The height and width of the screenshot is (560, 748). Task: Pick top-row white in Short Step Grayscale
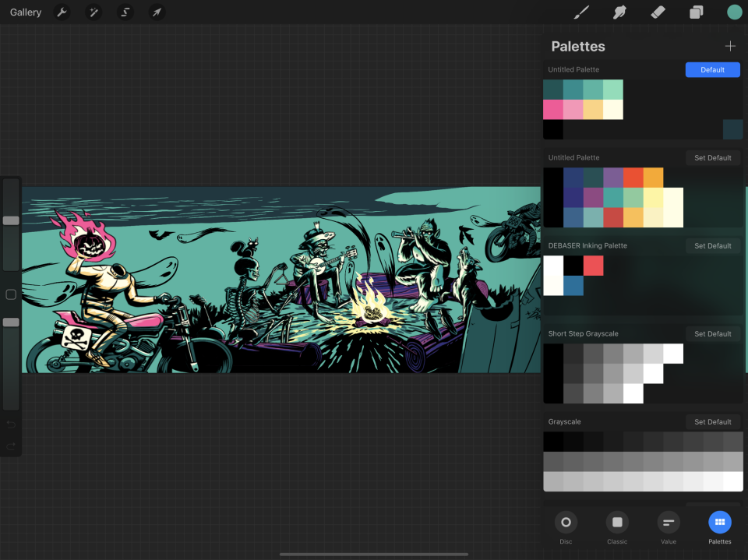673,354
